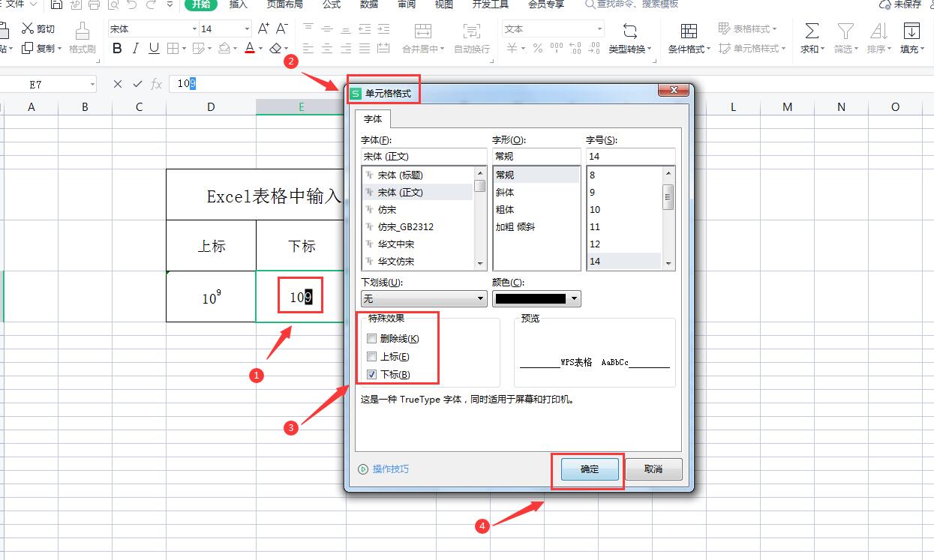
Task: Uncheck the Subscript (下标) checkbox
Action: 371,375
